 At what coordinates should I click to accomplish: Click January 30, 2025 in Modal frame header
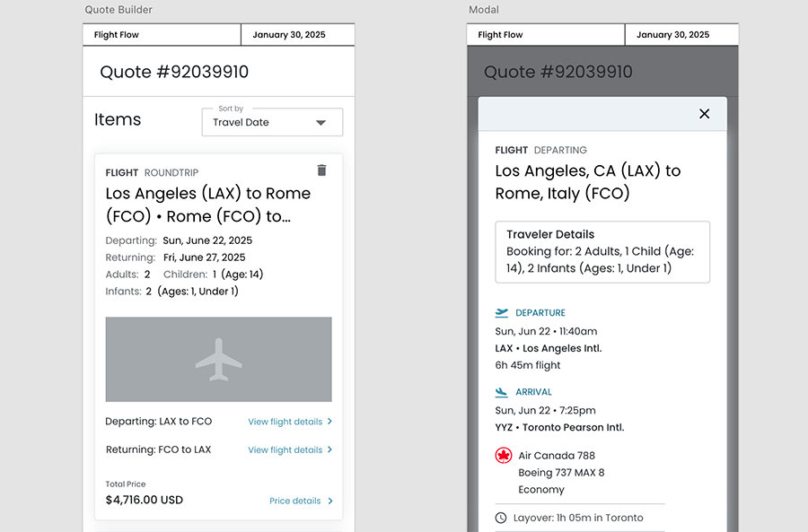[673, 35]
